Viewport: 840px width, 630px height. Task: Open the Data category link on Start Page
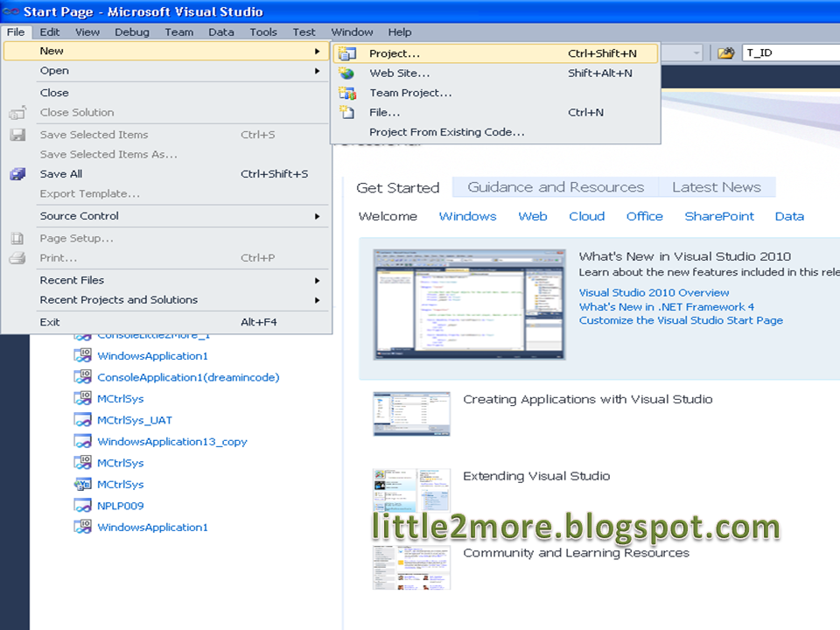789,216
